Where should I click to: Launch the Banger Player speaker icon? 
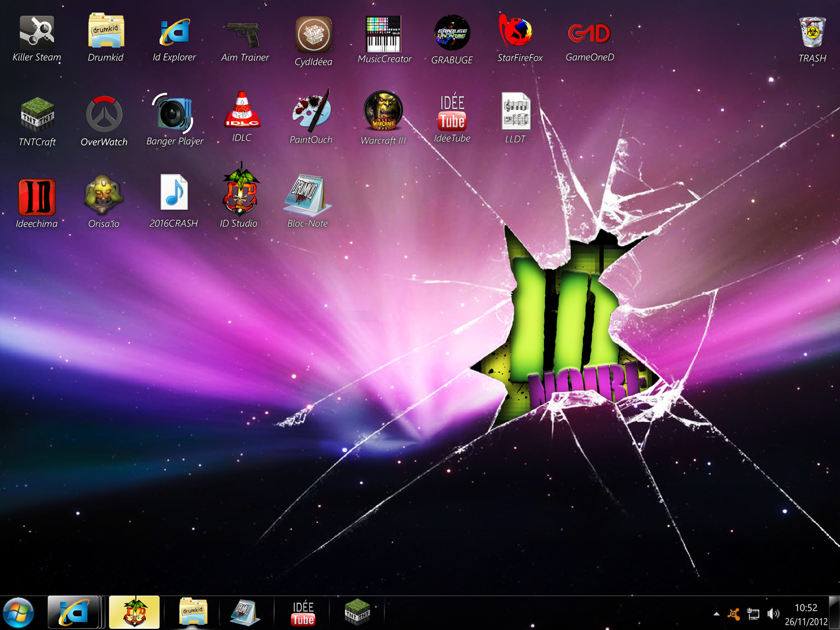(174, 113)
